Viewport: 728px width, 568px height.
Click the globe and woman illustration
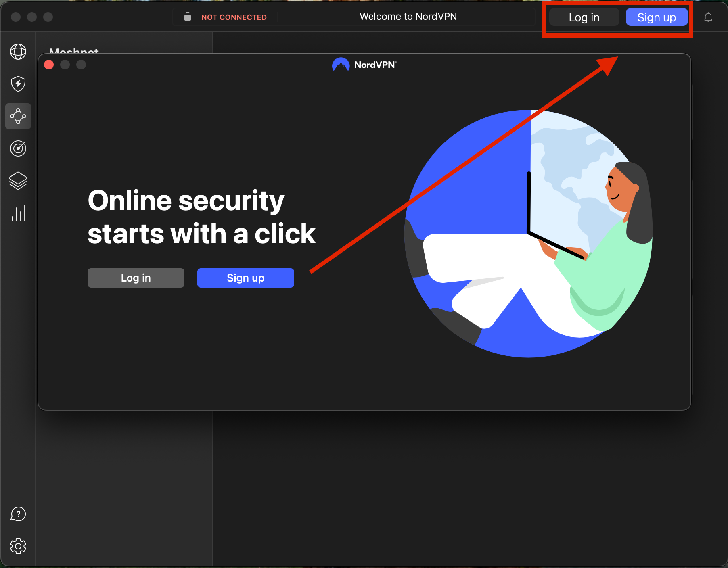(529, 234)
